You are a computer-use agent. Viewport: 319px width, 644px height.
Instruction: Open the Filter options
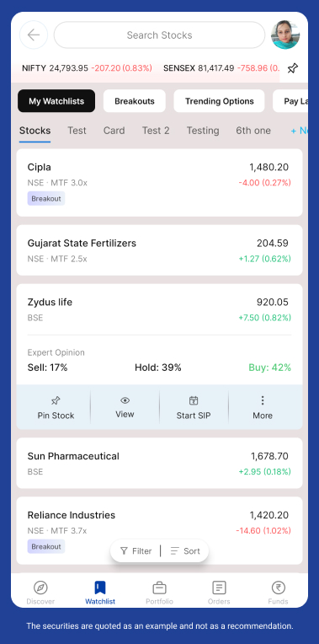click(136, 550)
